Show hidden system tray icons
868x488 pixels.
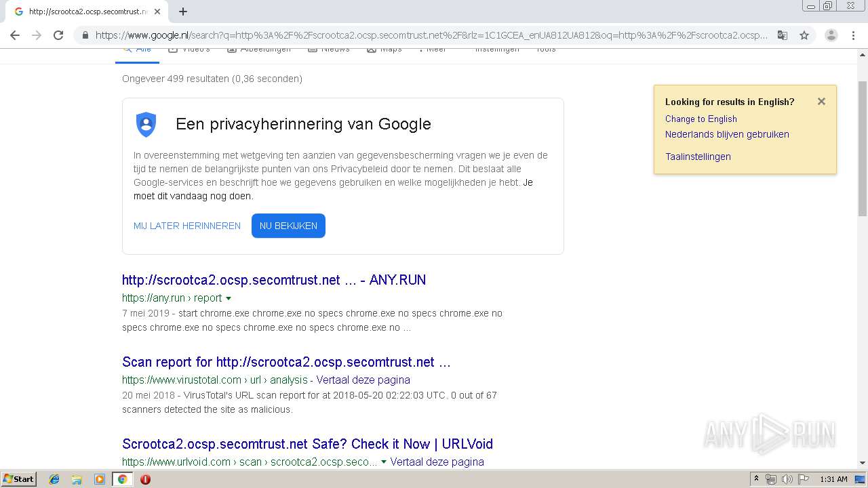[756, 479]
